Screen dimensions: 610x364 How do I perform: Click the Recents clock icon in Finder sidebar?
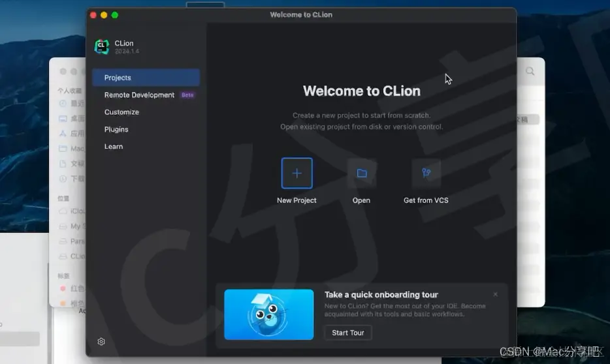(x=63, y=103)
